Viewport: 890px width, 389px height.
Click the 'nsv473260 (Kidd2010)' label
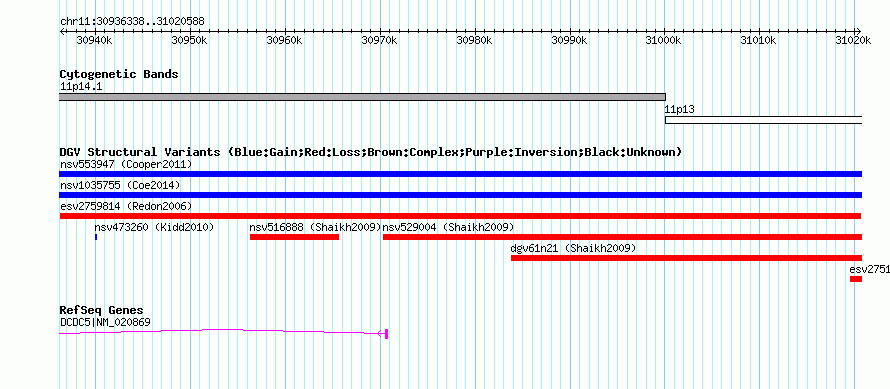(154, 228)
